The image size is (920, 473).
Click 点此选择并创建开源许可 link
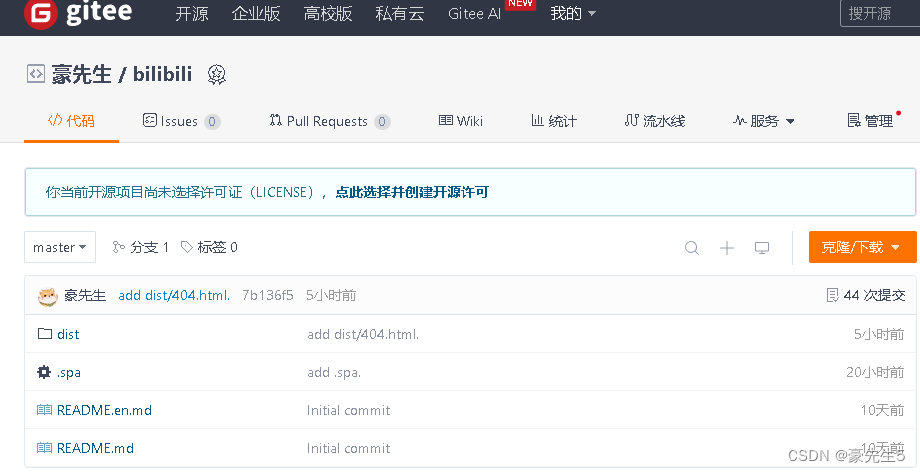tap(412, 192)
